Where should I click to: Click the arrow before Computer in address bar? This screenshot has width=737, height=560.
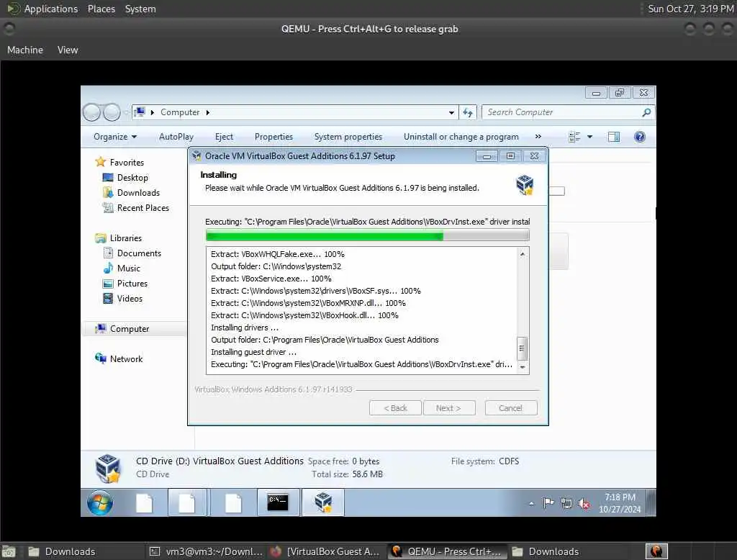tap(153, 112)
